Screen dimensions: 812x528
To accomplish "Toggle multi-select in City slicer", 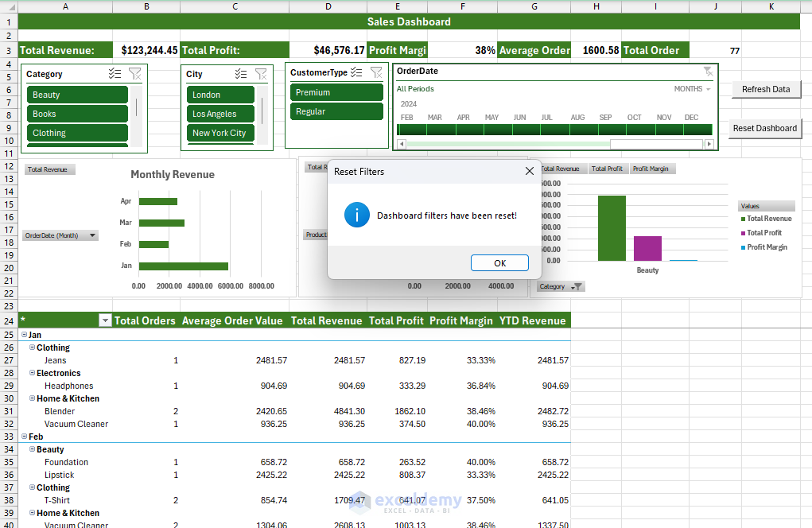I will click(x=241, y=73).
